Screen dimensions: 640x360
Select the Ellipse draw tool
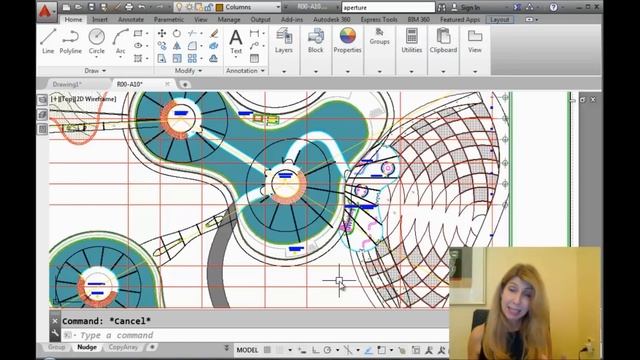pyautogui.click(x=138, y=46)
